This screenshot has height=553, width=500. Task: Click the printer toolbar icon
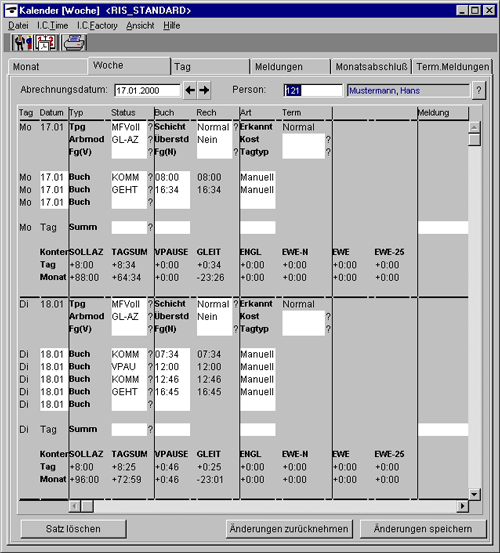(74, 43)
